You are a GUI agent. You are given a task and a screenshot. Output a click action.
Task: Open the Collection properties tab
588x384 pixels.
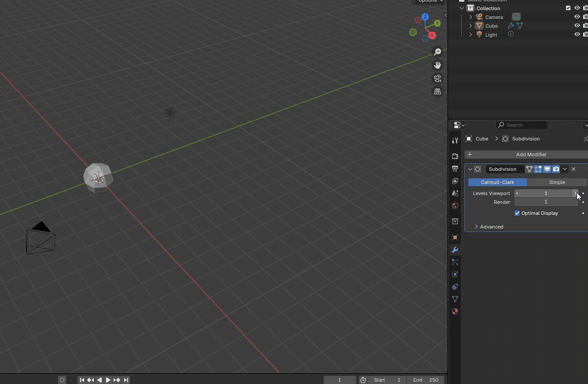tap(455, 222)
